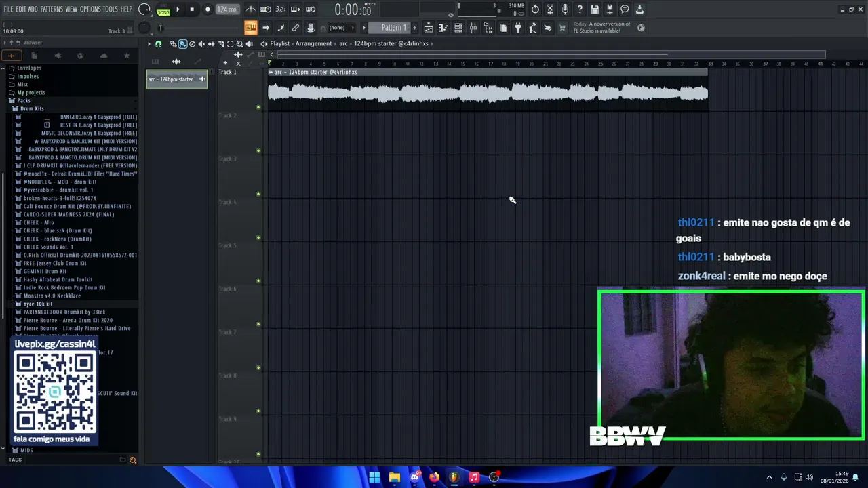The width and height of the screenshot is (868, 488).
Task: Stop playback in transport panel
Action: coord(192,9)
